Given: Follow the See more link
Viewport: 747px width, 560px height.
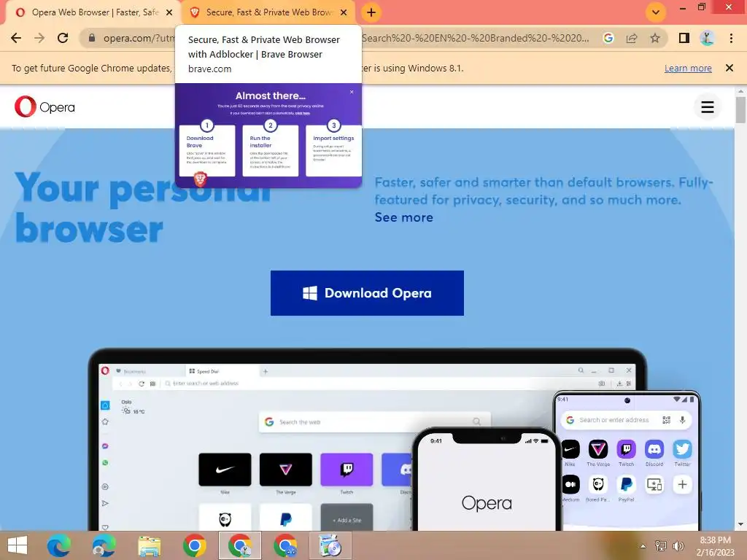Looking at the screenshot, I should tap(404, 217).
